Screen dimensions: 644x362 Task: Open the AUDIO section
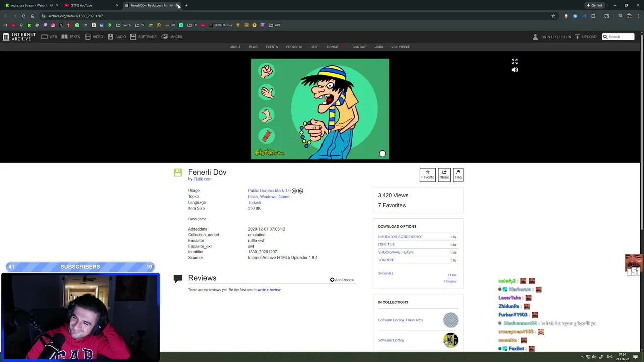(x=117, y=37)
